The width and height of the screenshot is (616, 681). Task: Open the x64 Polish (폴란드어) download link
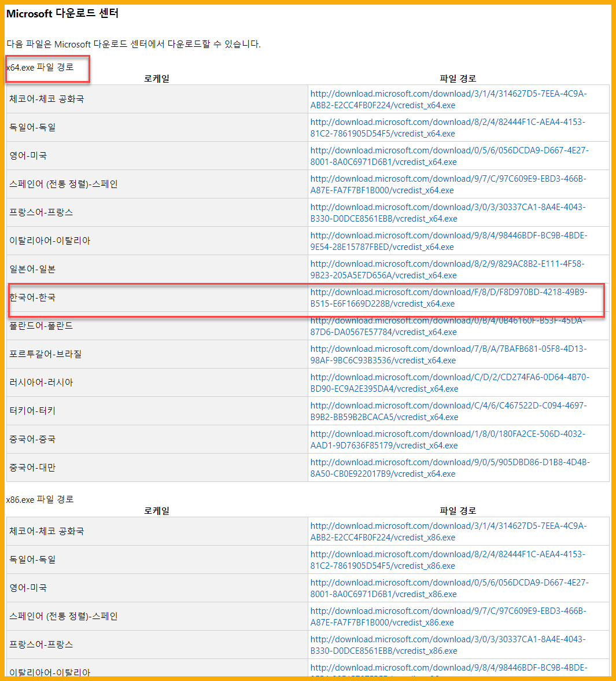point(448,326)
